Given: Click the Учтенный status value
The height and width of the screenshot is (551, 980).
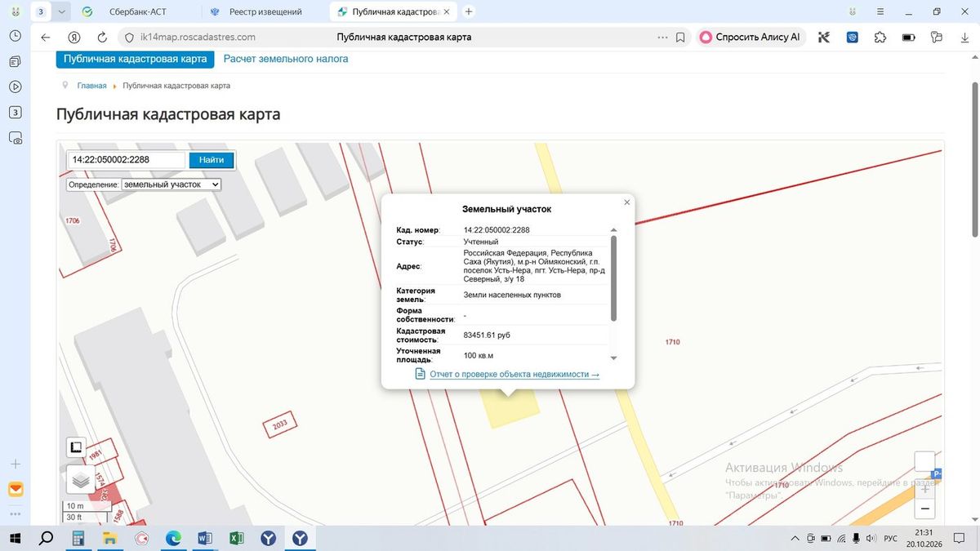Looking at the screenshot, I should [x=481, y=242].
